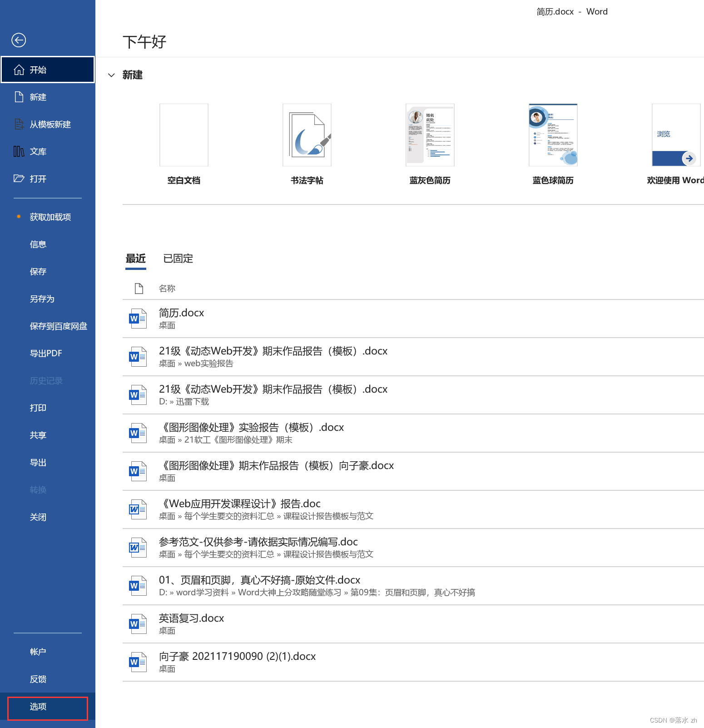The height and width of the screenshot is (728, 704).
Task: Open 《图形图像处理》期末作品报告 向子豪.docx
Action: (413, 471)
